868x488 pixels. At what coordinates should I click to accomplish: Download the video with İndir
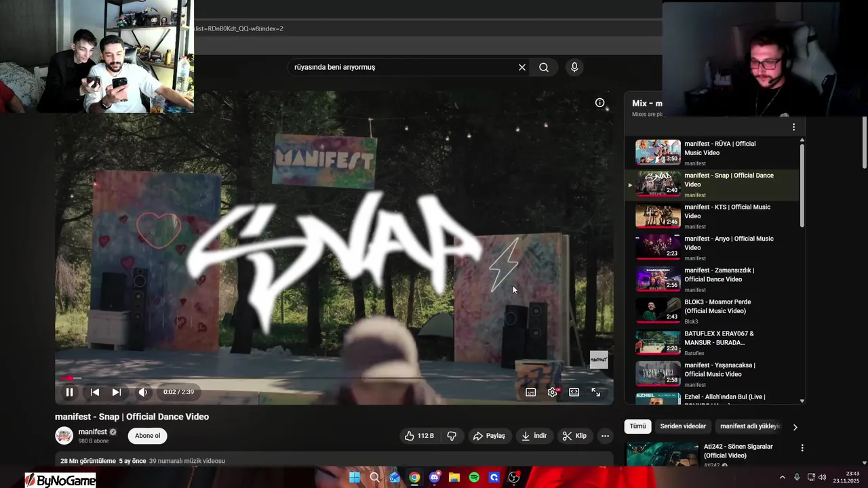tap(534, 436)
